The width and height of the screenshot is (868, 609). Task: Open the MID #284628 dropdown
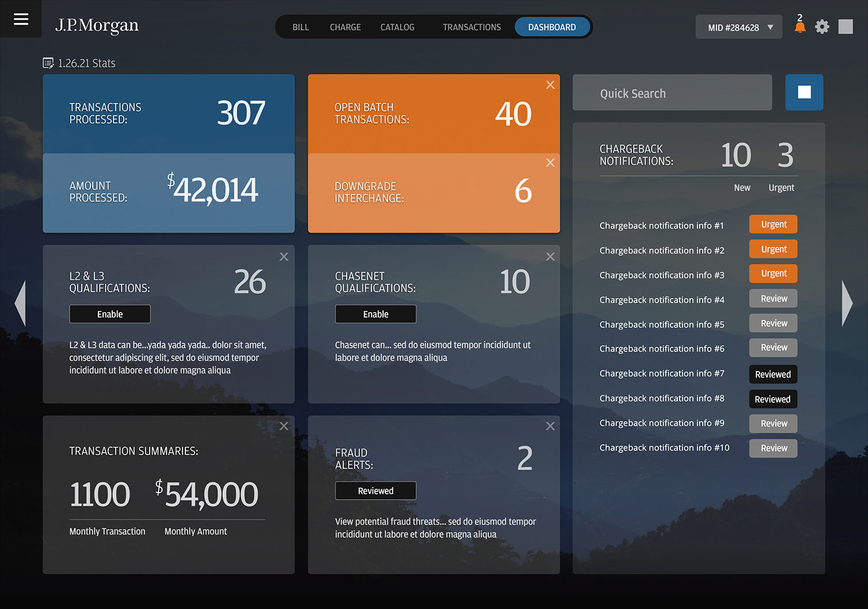(738, 27)
